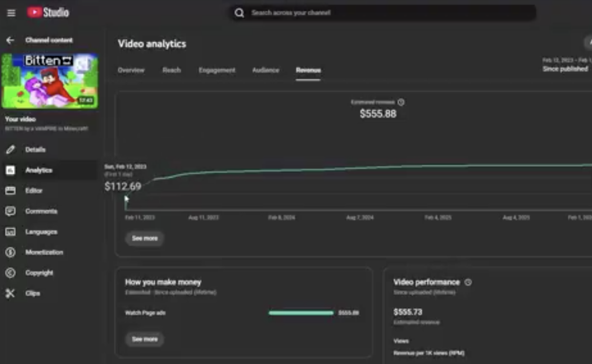Screen dimensions: 592x364
Task: Click See more in How you make money
Action: coord(144,339)
